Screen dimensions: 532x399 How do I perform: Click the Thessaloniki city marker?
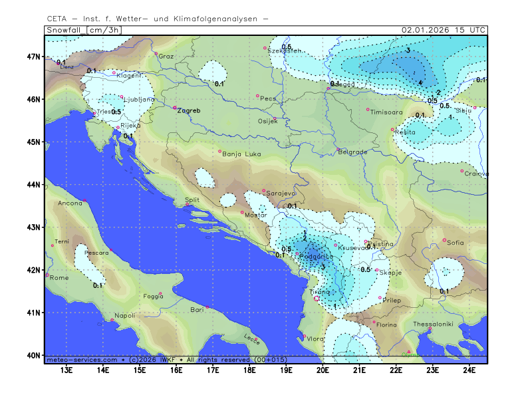(430, 329)
